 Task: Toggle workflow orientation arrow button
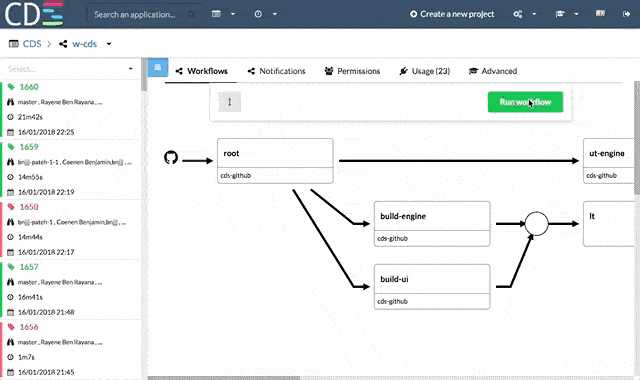click(229, 102)
